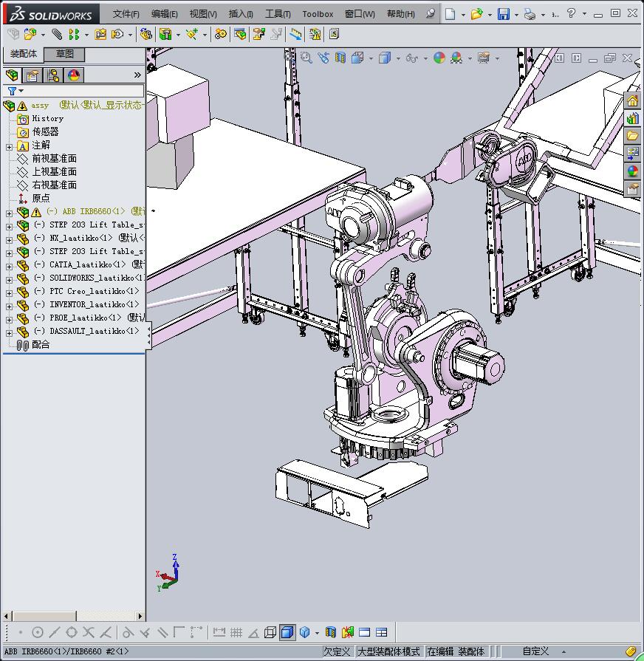Open the SolidWorks Resources home icon
Image resolution: width=644 pixels, height=661 pixels.
coord(633,101)
